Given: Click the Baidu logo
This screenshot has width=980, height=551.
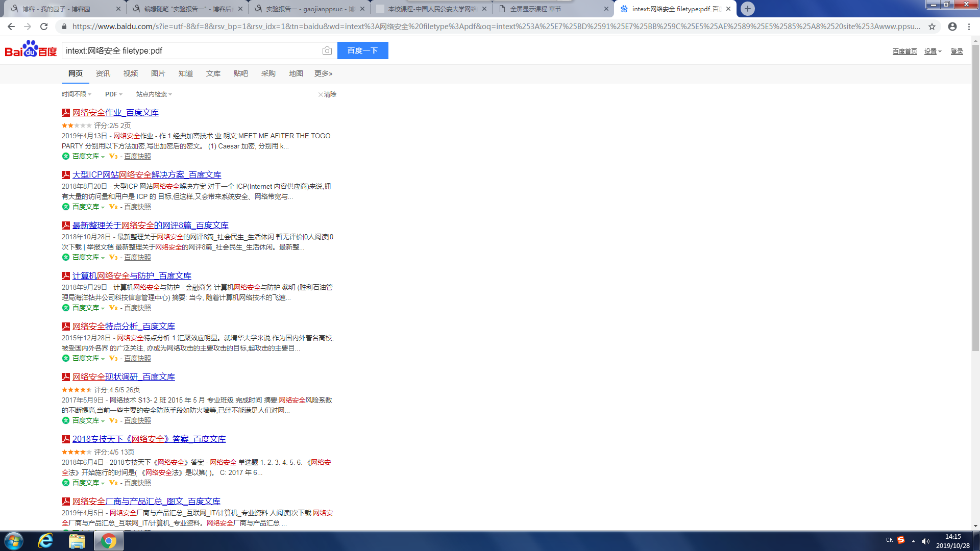Looking at the screenshot, I should click(31, 49).
